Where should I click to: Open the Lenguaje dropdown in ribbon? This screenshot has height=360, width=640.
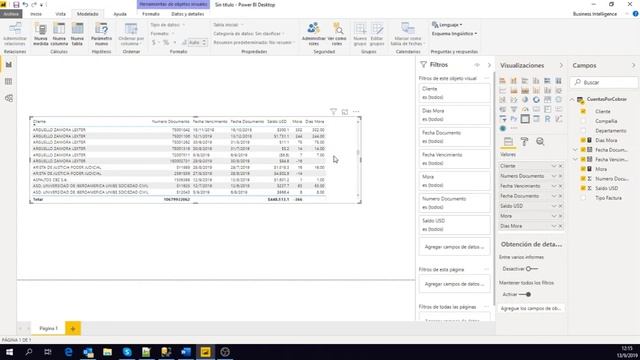click(x=447, y=25)
